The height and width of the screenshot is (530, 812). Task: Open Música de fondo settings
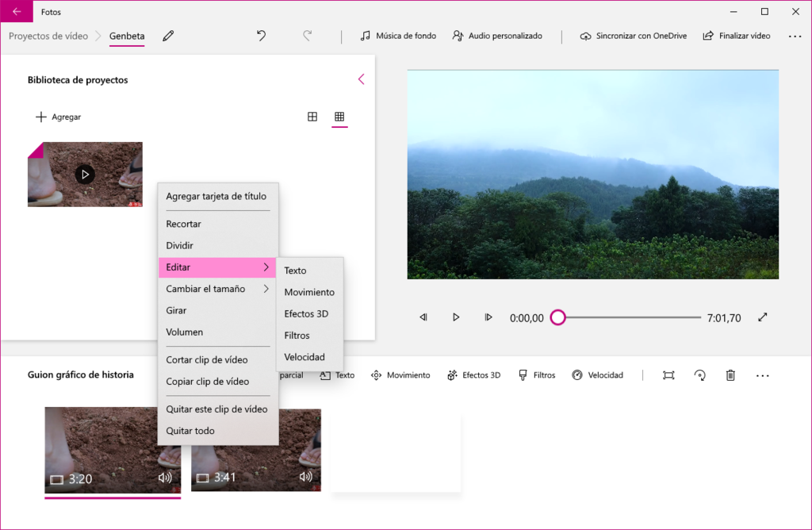pyautogui.click(x=398, y=36)
